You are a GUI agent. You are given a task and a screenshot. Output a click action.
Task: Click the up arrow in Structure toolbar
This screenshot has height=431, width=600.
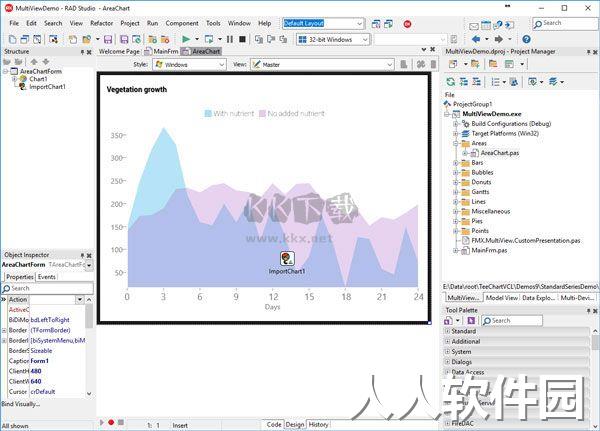34,62
